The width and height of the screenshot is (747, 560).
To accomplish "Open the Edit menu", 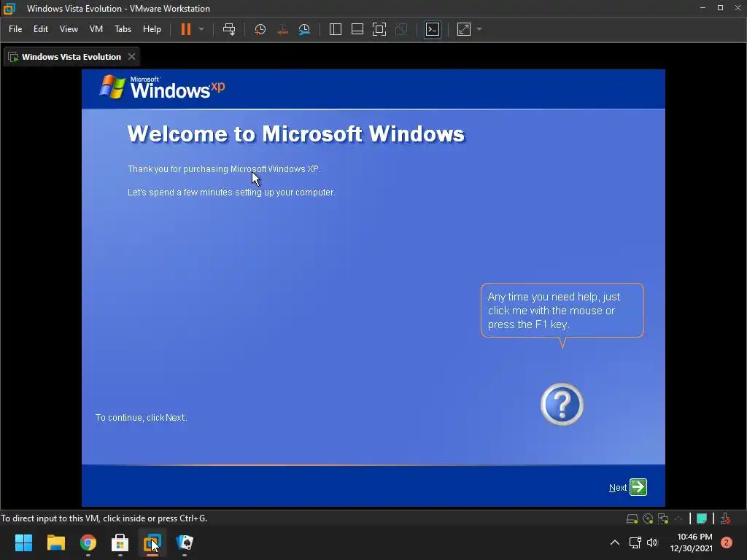I will pyautogui.click(x=41, y=29).
